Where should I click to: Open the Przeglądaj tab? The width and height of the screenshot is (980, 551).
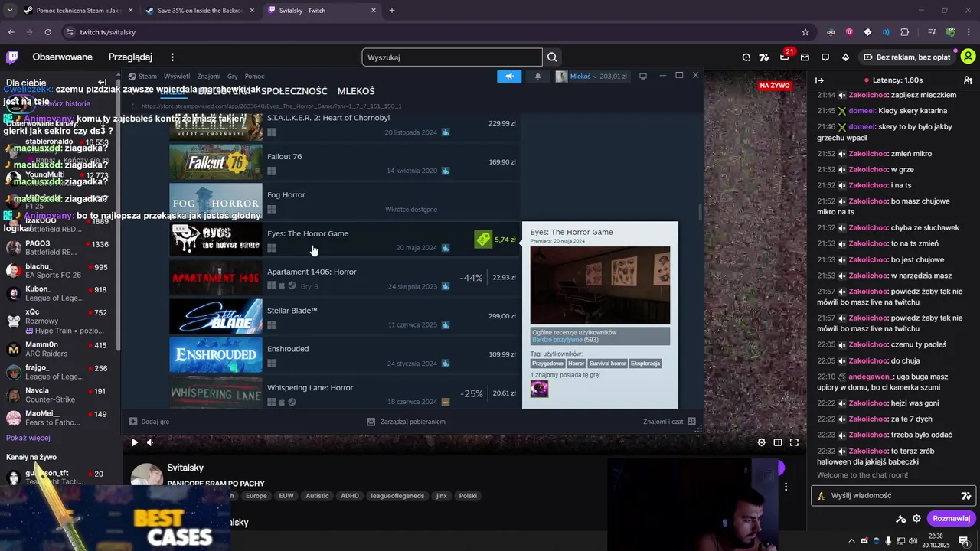tap(130, 57)
